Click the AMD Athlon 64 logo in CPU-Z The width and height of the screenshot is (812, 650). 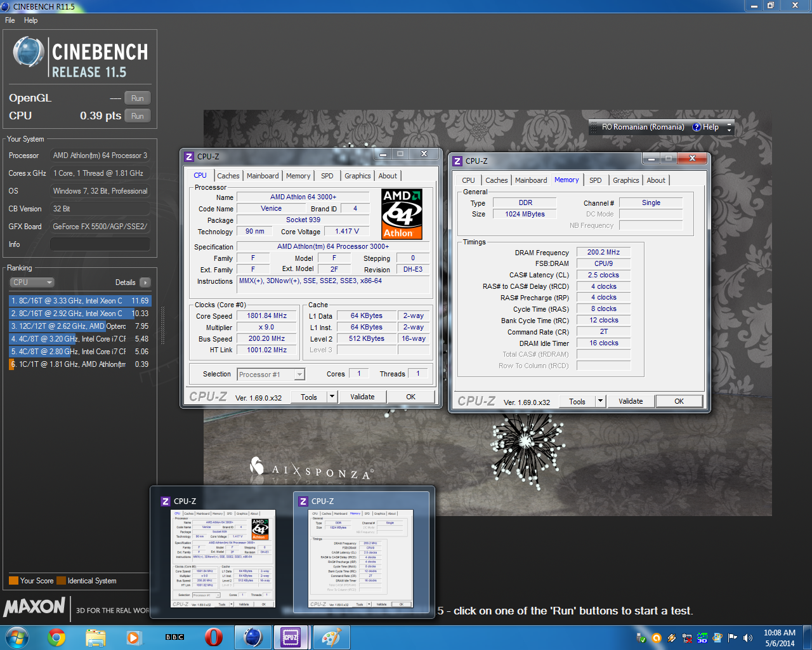click(402, 214)
